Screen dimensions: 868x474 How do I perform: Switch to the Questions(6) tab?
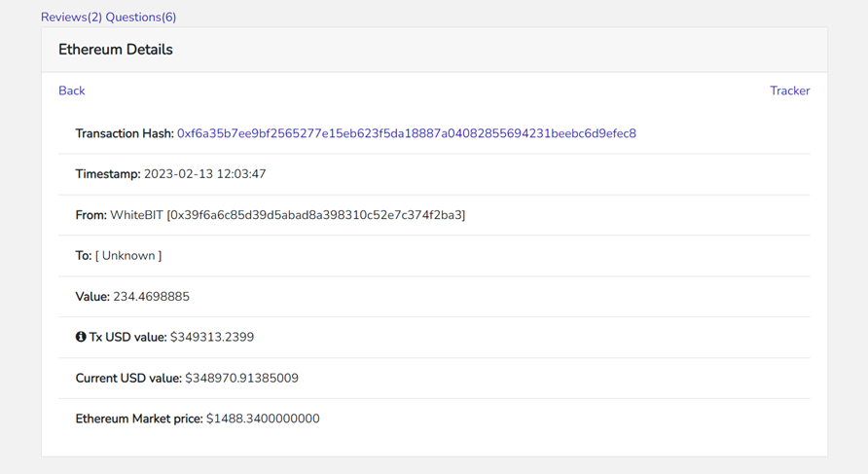[141, 18]
